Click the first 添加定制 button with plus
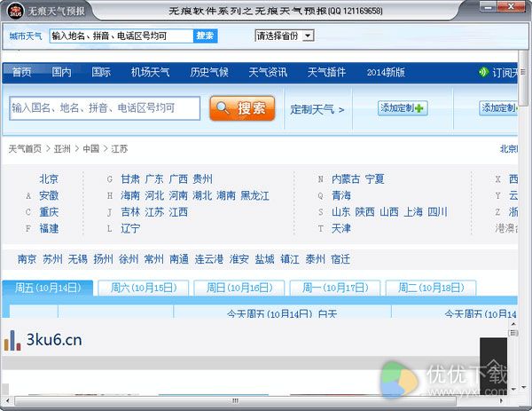Image resolution: width=532 pixels, height=411 pixels. click(403, 108)
